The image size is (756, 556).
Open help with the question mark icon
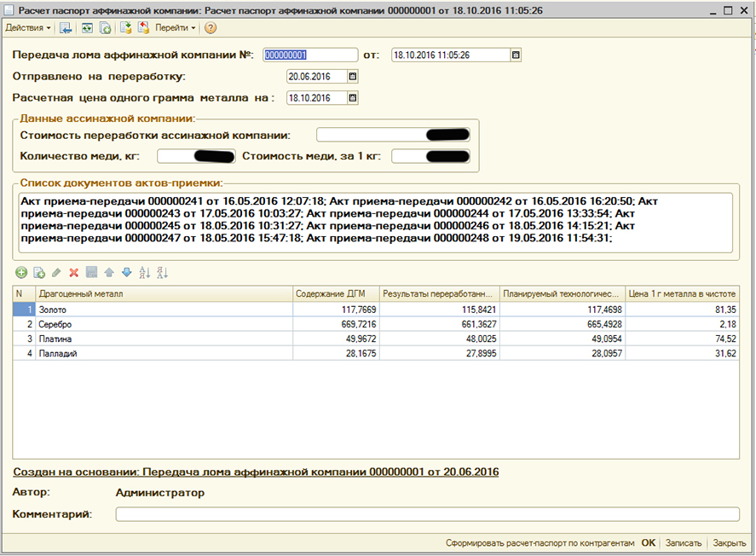point(211,28)
